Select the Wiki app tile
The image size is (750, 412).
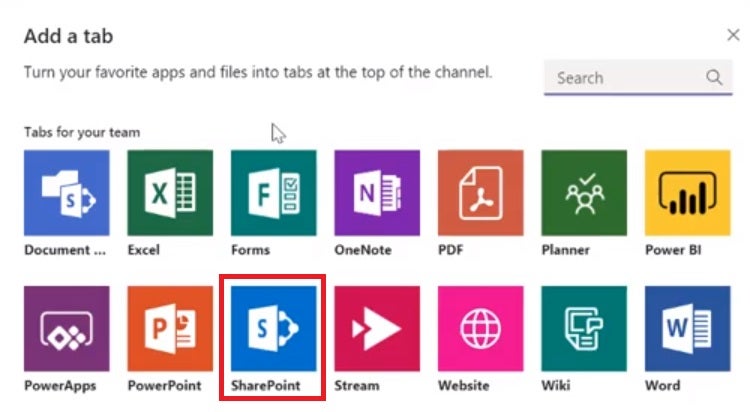tap(584, 329)
